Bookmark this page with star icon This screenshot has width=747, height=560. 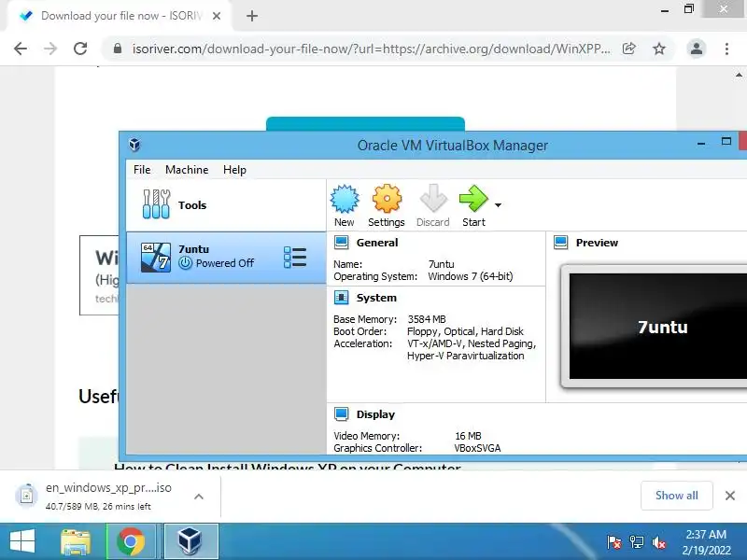coord(659,49)
